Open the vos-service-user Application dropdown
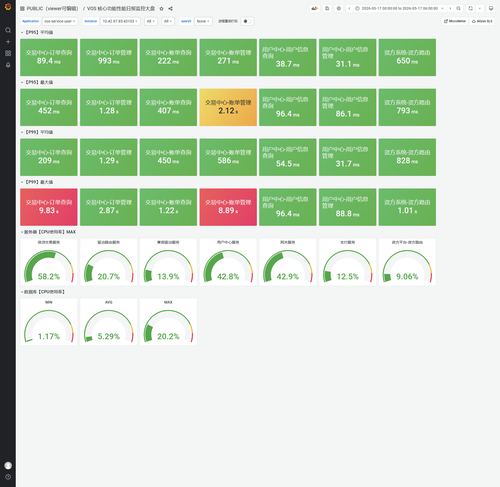The width and height of the screenshot is (500, 487). (60, 21)
